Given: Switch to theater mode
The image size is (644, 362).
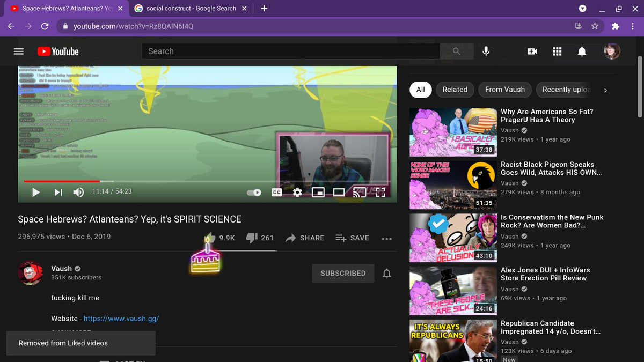Looking at the screenshot, I should tap(339, 192).
